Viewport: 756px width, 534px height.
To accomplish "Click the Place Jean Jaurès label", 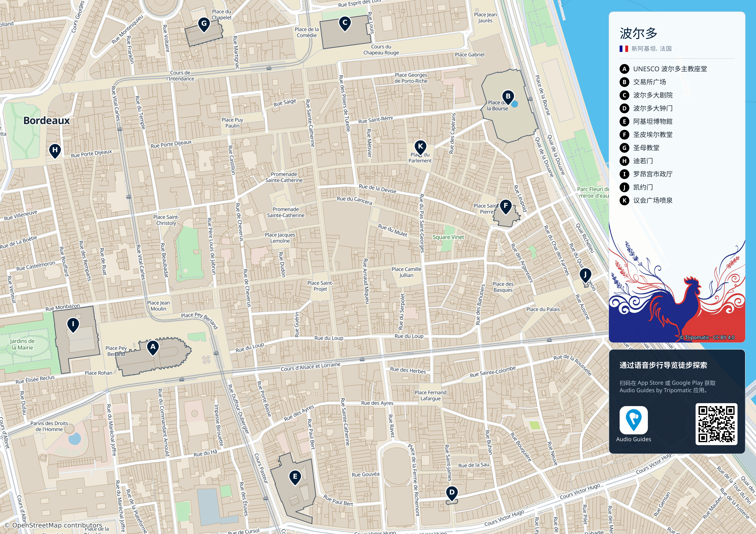I will 485,18.
